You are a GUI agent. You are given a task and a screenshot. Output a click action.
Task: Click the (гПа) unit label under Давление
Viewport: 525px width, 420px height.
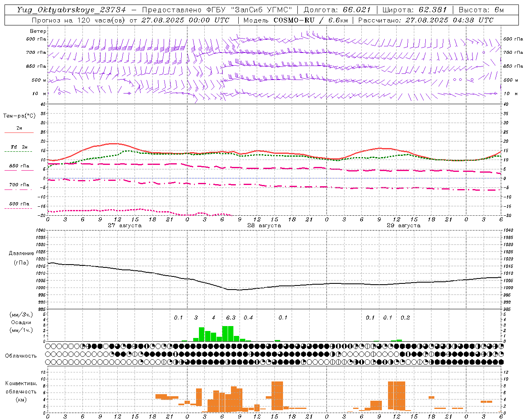tap(21, 263)
